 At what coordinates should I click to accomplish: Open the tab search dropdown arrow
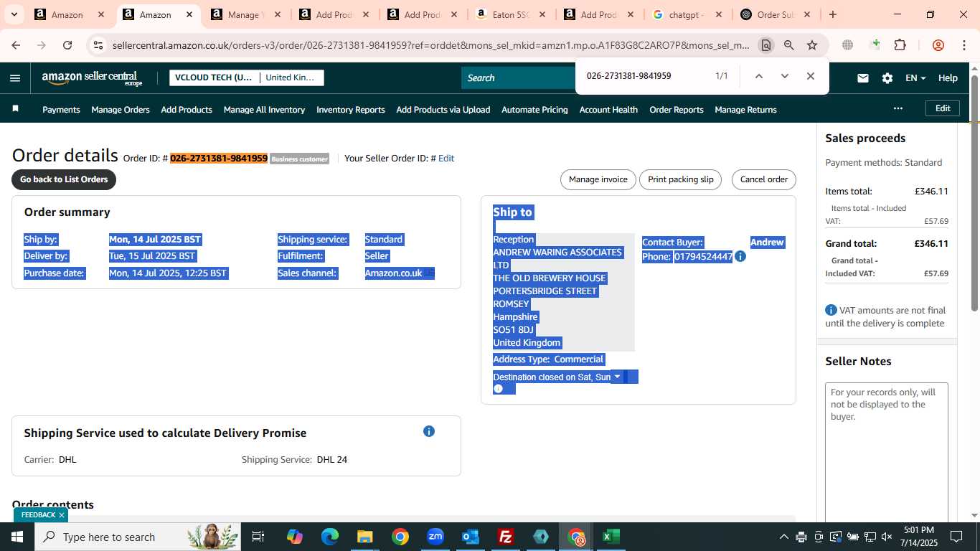pyautogui.click(x=14, y=14)
